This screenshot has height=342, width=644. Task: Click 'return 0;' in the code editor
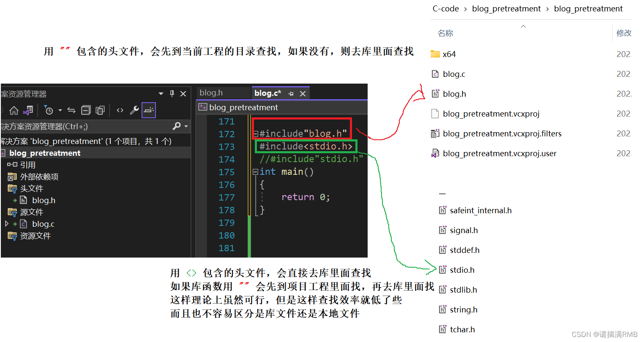[306, 197]
